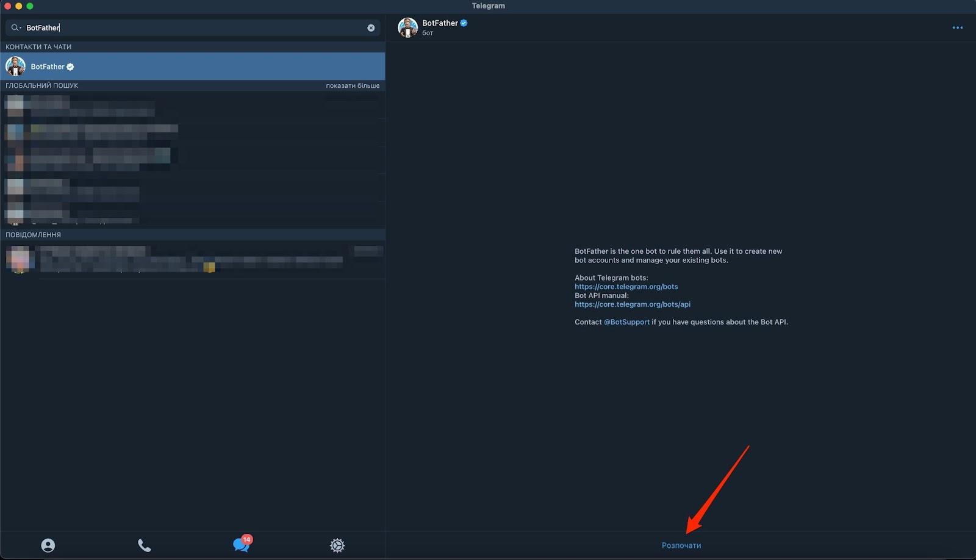Expand global search with показати більше
Image resolution: width=976 pixels, height=560 pixels.
click(353, 86)
